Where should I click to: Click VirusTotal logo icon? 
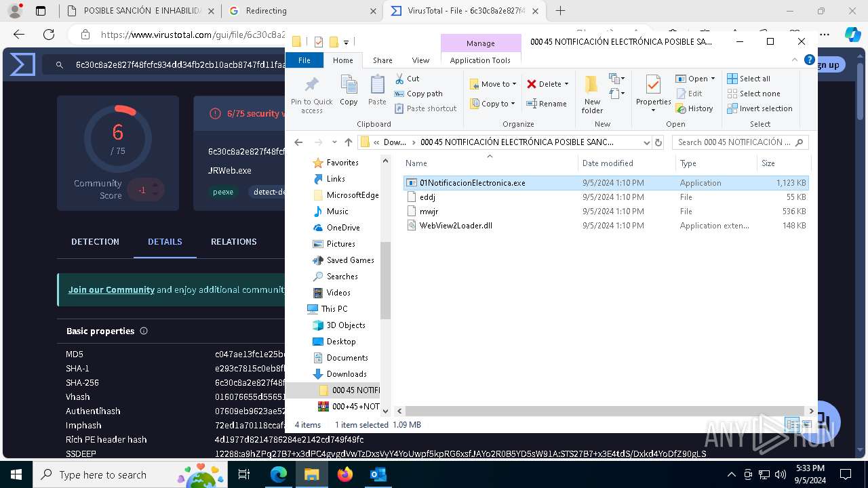22,65
